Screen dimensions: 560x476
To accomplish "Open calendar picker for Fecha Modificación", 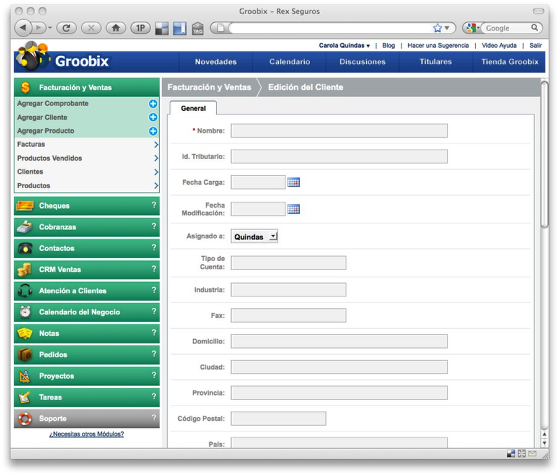I will tap(294, 209).
